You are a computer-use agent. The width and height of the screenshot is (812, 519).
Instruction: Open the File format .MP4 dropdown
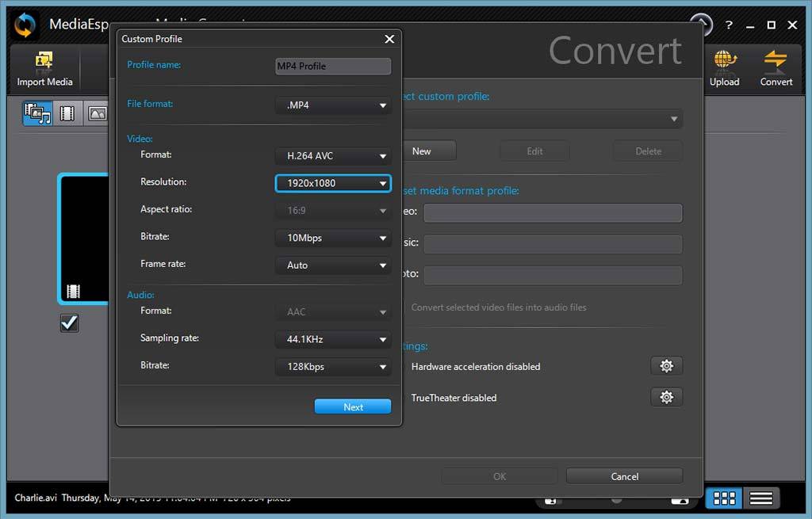333,105
